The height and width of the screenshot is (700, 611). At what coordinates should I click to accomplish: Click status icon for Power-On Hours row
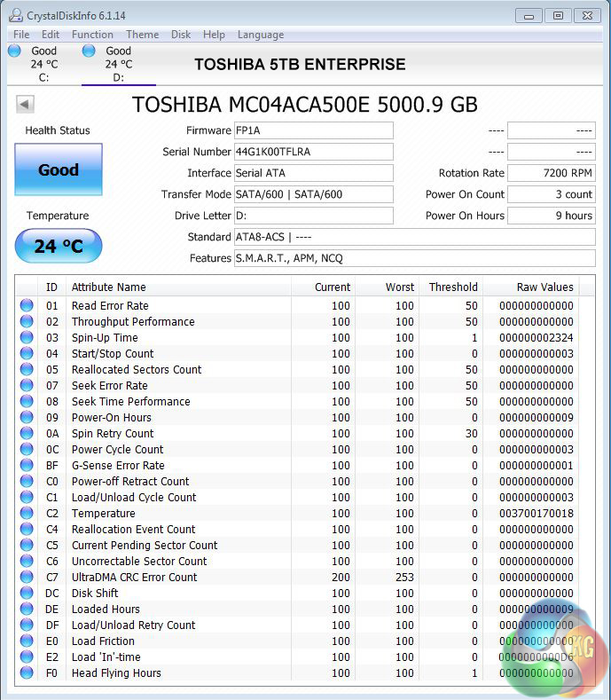[27, 417]
